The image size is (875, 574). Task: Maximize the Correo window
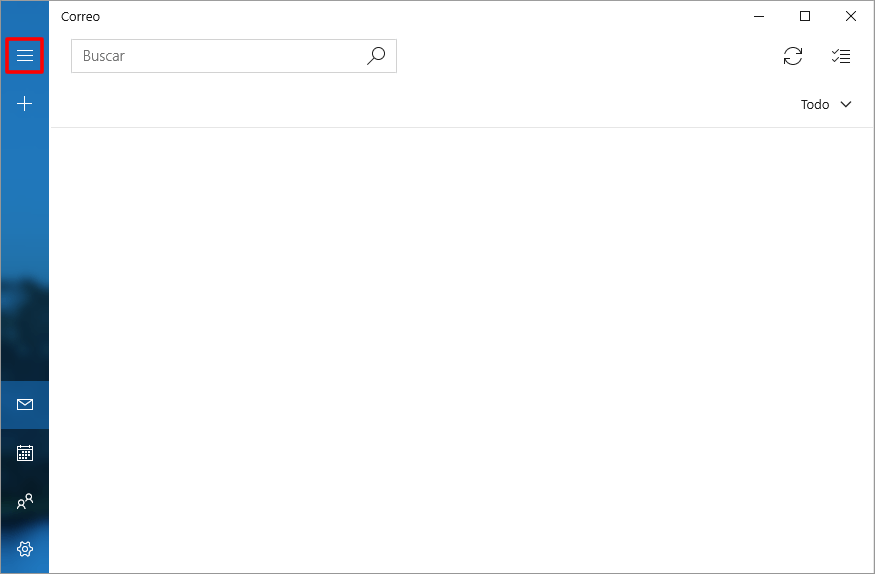[804, 16]
